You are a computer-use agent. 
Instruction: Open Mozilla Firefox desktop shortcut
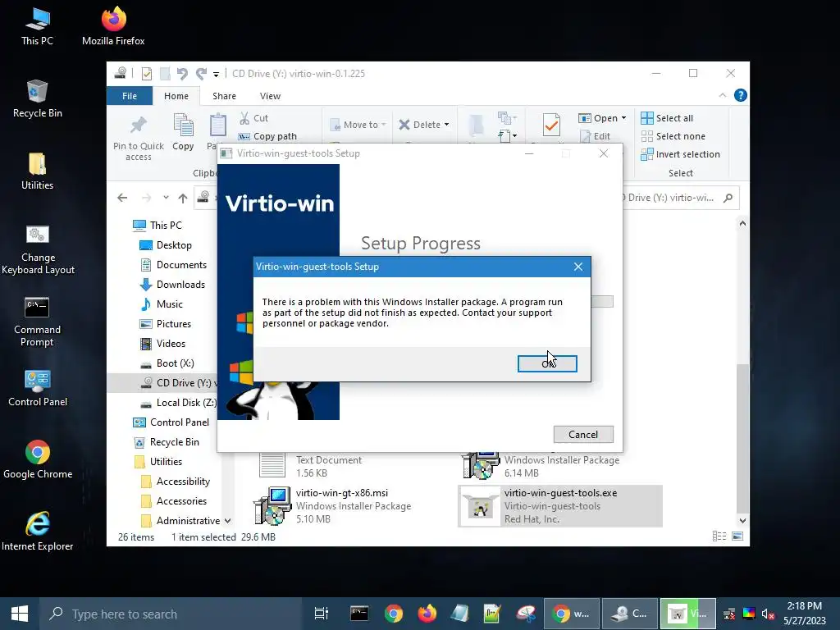click(x=113, y=25)
